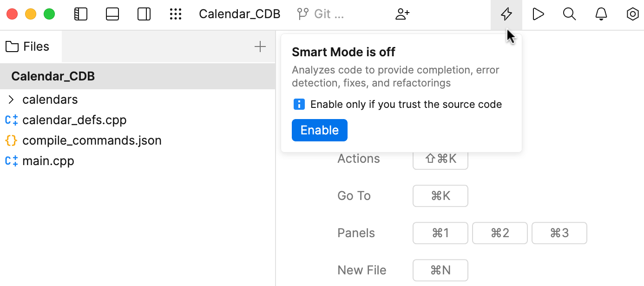
Task: Enable Smart Mode with the Enable button
Action: (319, 130)
